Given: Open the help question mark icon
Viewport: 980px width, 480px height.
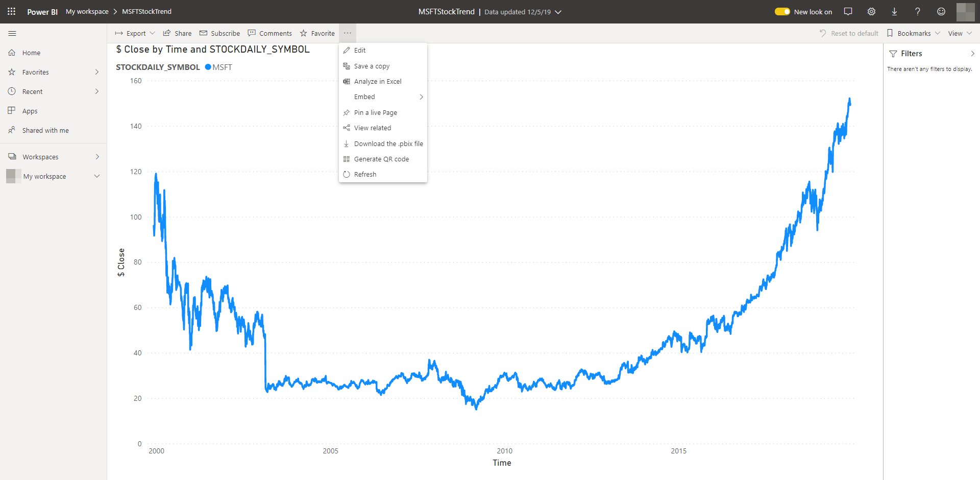Looking at the screenshot, I should [917, 11].
